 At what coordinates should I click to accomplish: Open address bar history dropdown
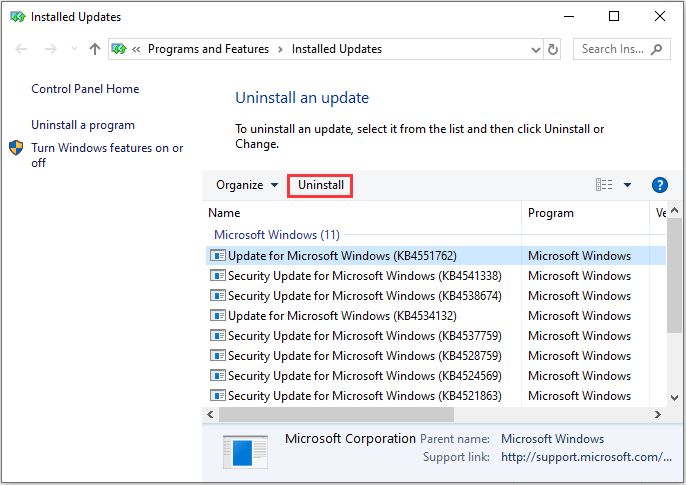528,49
